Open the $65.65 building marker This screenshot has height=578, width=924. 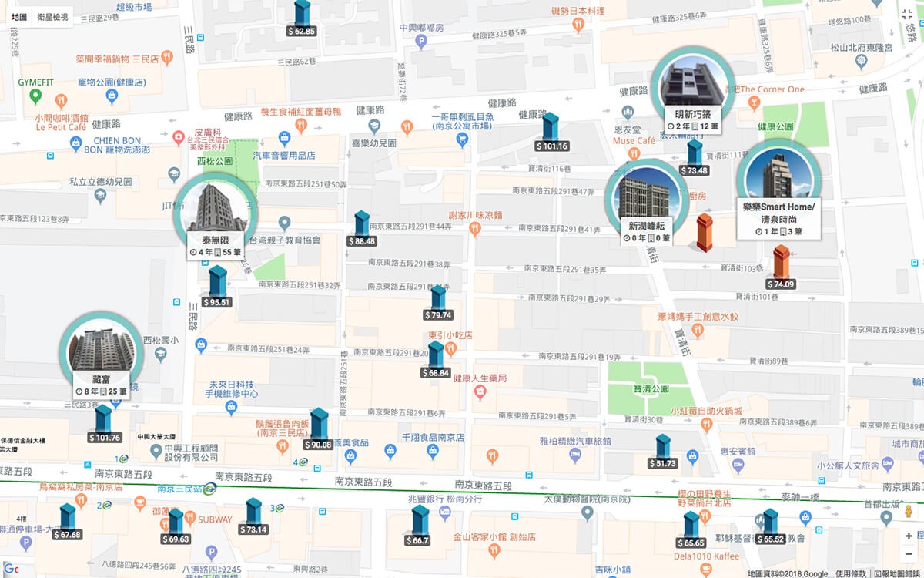(x=690, y=530)
